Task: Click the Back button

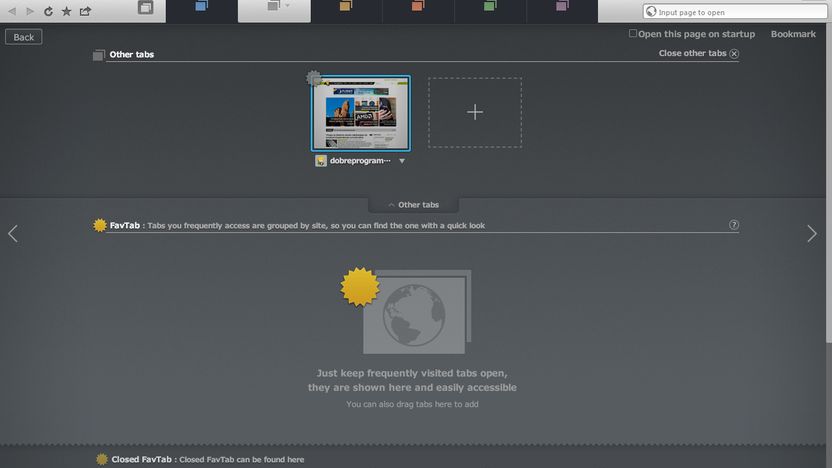Action: pos(23,37)
